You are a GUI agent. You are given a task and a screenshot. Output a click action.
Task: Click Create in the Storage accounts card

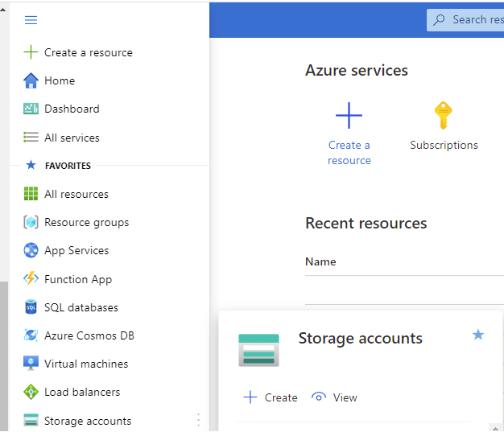(281, 397)
